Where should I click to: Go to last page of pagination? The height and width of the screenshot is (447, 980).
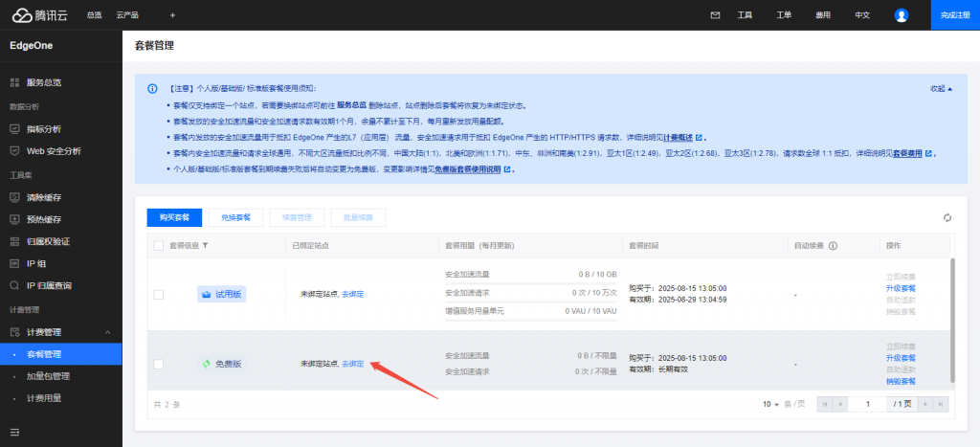941,405
